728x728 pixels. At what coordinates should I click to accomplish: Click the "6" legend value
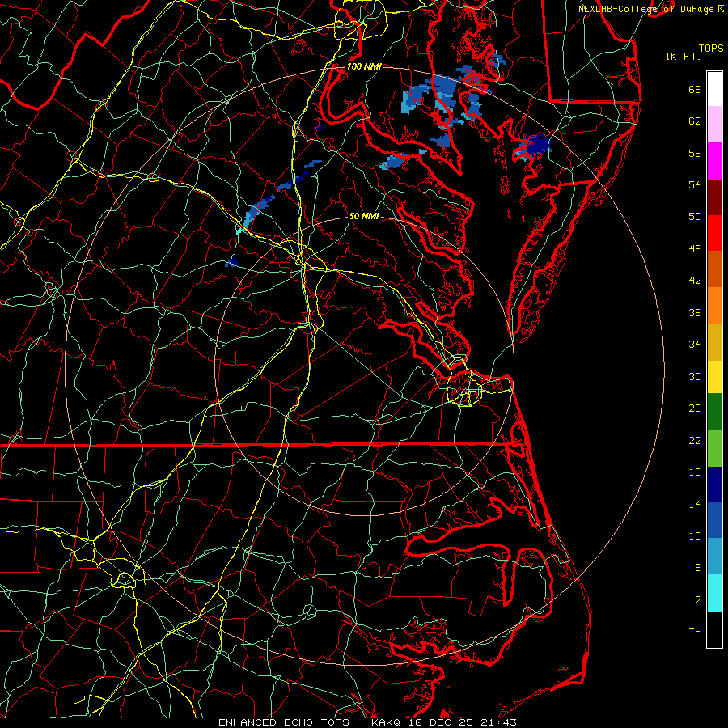[698, 568]
